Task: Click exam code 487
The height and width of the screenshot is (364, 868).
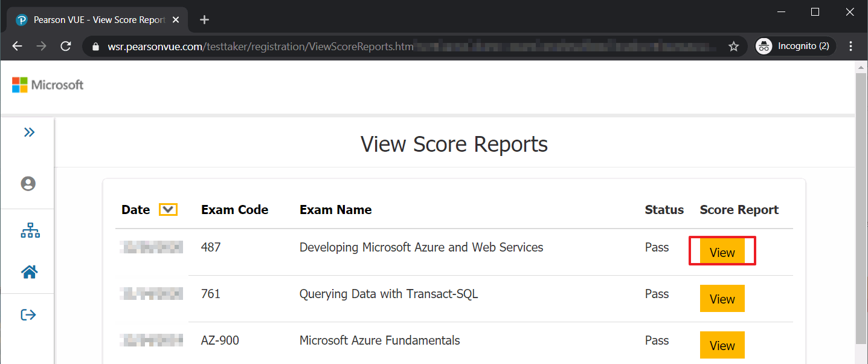Action: pyautogui.click(x=211, y=247)
